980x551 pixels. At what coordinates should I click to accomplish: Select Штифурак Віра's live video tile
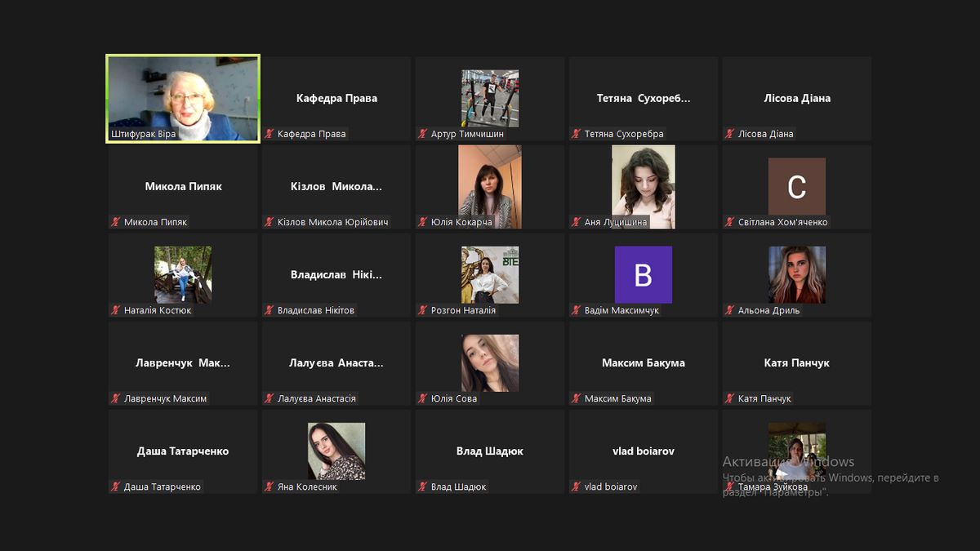183,98
